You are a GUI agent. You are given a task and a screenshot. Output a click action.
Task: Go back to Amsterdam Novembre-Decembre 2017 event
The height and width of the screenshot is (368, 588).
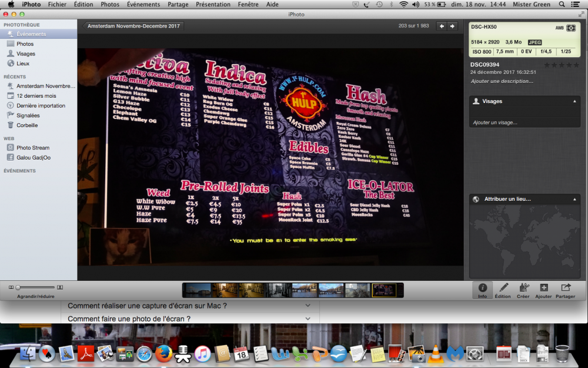[133, 26]
